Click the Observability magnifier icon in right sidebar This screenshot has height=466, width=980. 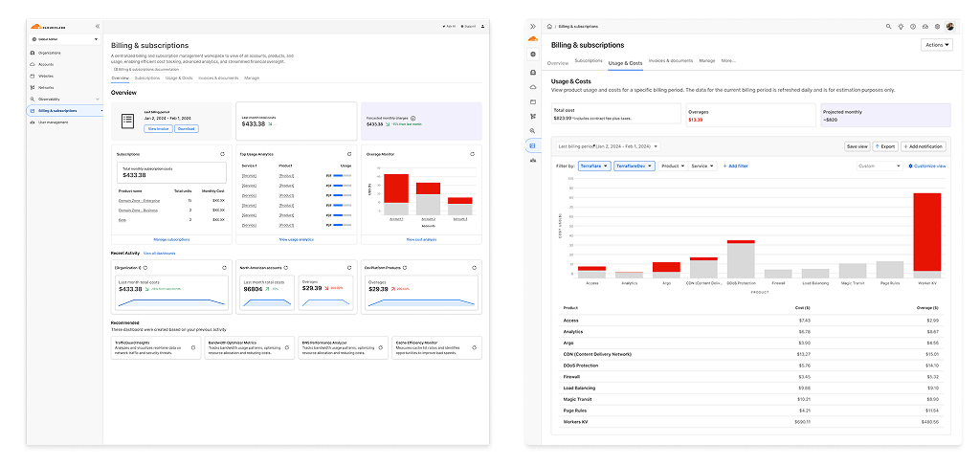pyautogui.click(x=532, y=130)
